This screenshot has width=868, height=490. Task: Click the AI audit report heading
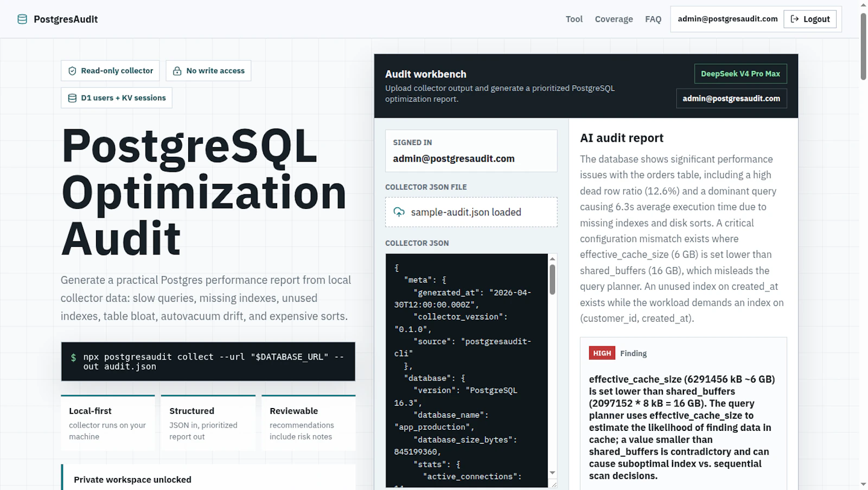[x=622, y=138]
